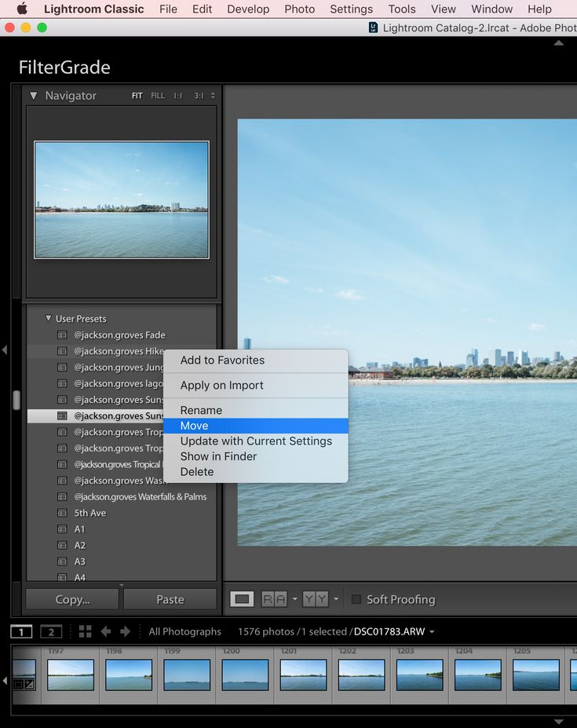
Task: Click the FilterGrade identity plate
Action: 64,68
